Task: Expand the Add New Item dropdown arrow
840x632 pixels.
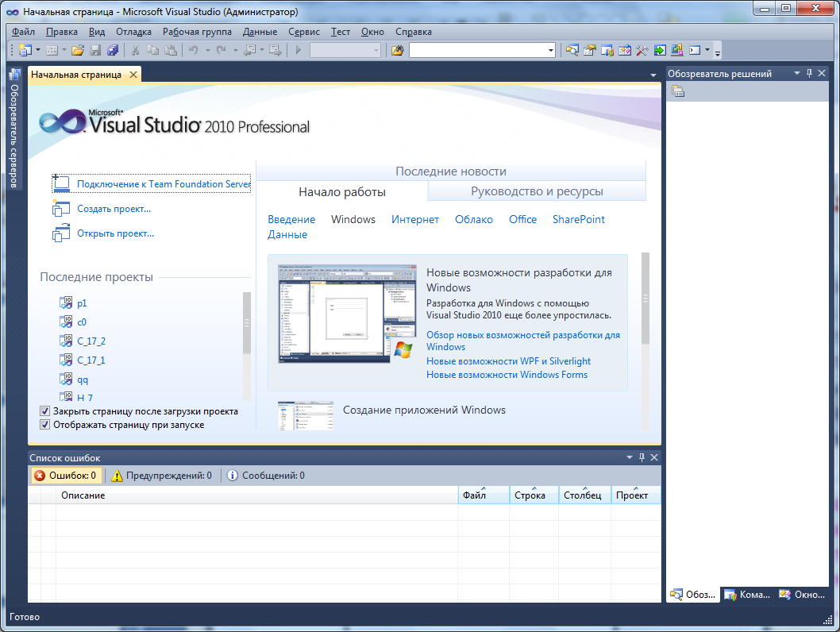Action: coord(64,50)
